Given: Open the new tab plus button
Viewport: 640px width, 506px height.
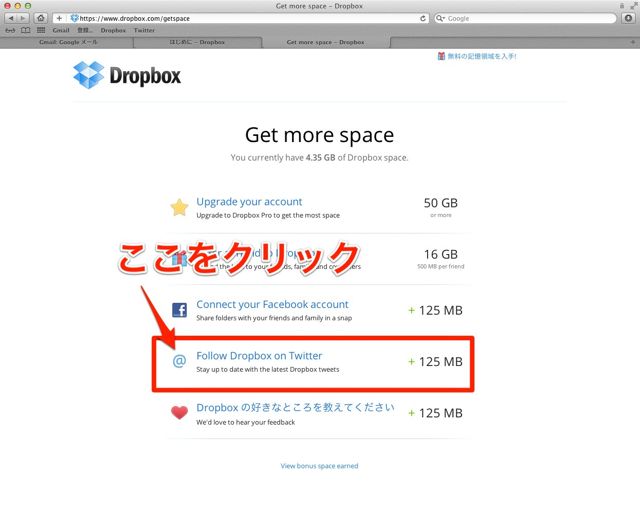Looking at the screenshot, I should [x=633, y=42].
